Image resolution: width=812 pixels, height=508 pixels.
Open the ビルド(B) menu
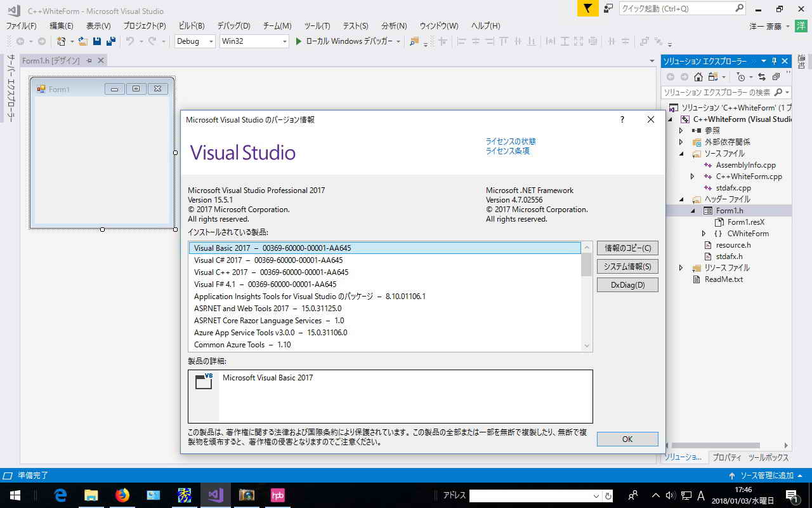click(x=192, y=26)
